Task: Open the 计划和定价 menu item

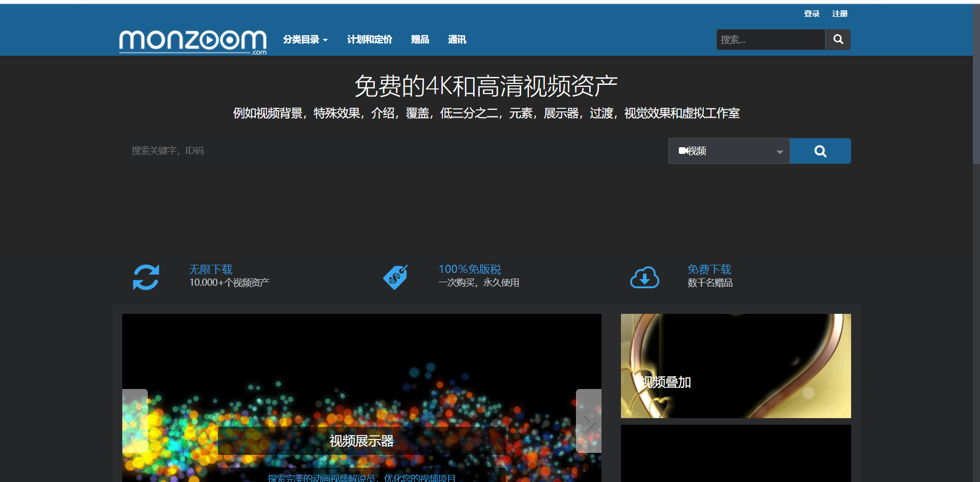Action: [369, 39]
